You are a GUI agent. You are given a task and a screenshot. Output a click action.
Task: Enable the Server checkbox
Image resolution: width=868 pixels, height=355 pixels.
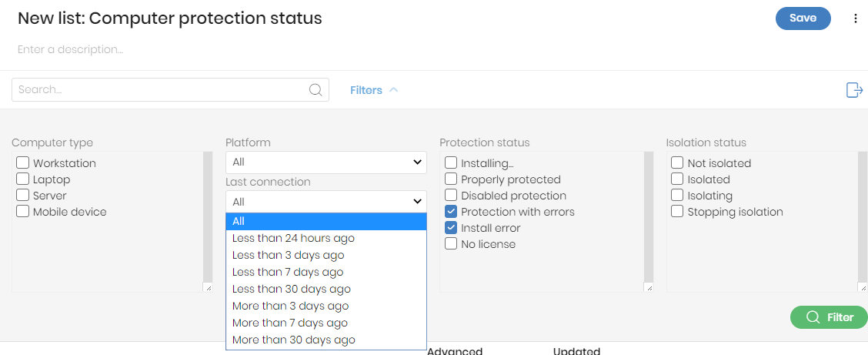[22, 195]
